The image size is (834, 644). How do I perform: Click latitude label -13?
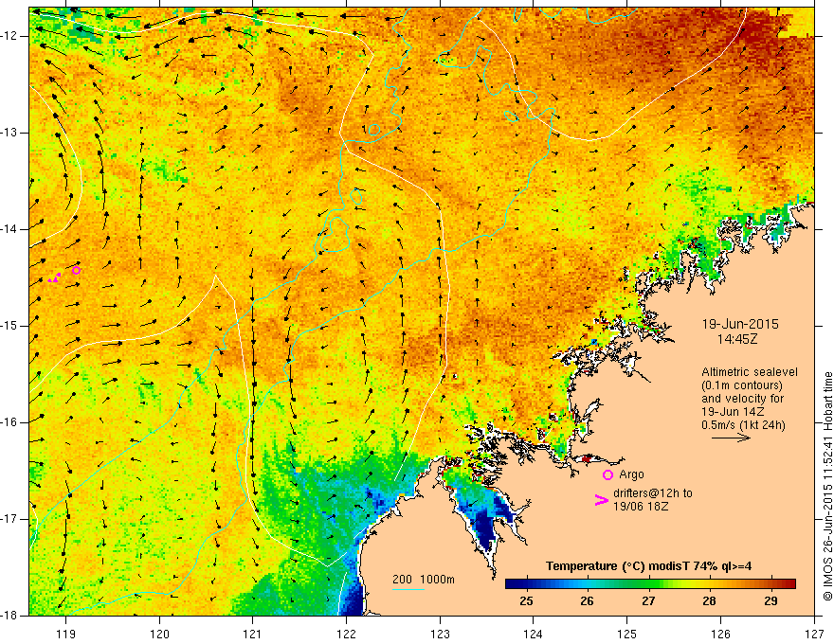tap(10, 133)
